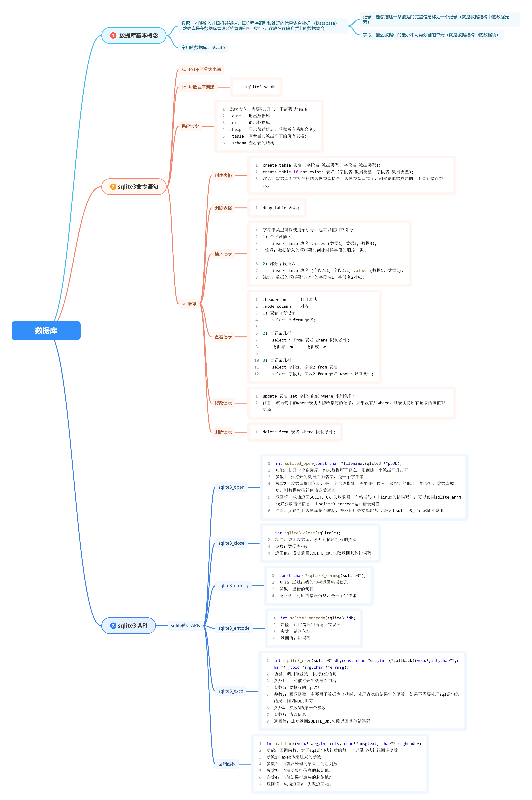Image resolution: width=532 pixels, height=800 pixels.
Task: Click the .quit 退出数据库 line
Action: [250, 116]
